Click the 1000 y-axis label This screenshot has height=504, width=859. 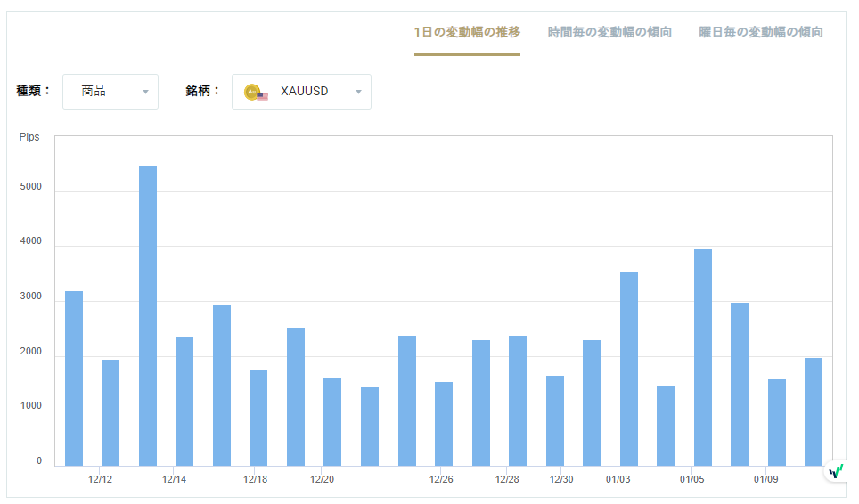pyautogui.click(x=30, y=405)
